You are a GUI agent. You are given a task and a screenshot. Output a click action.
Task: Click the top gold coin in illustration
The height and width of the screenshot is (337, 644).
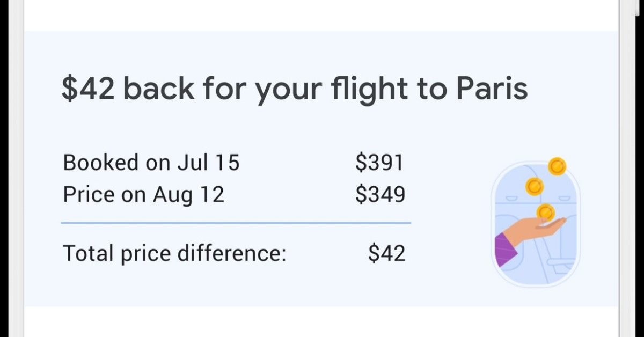click(557, 166)
